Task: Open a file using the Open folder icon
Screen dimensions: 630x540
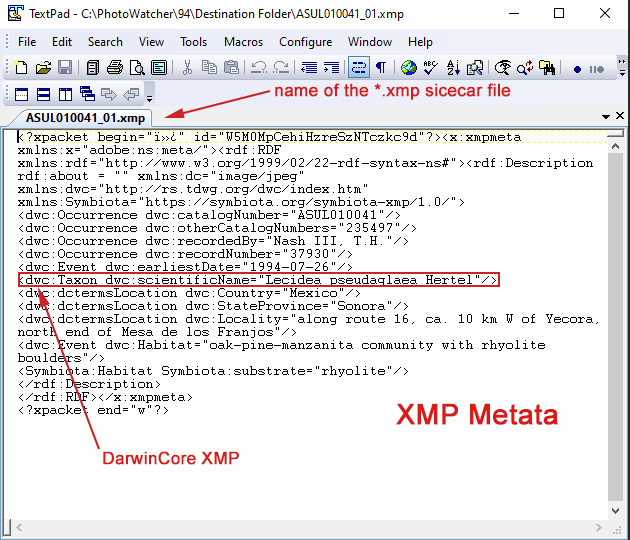Action: pyautogui.click(x=43, y=68)
